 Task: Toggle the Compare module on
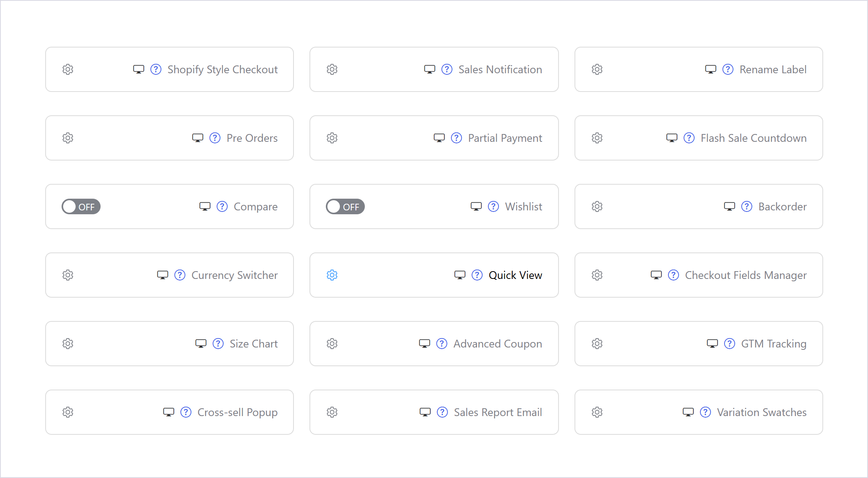tap(81, 206)
